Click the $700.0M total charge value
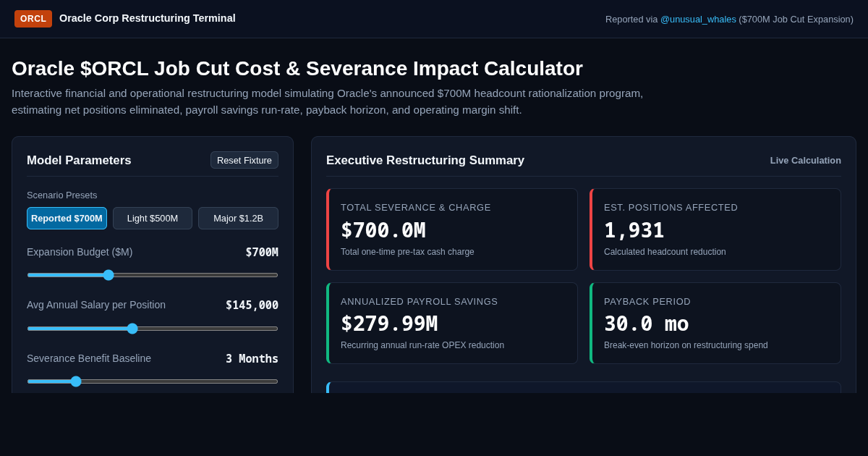Screen dimensions: 868x456 tap(383, 230)
